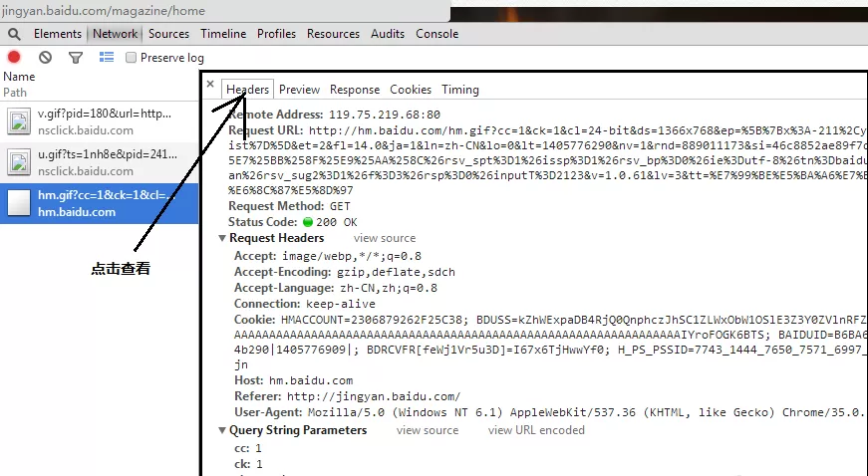Click the browser address bar jingyan.baidu.com URL
This screenshot has width=868, height=476.
[103, 11]
